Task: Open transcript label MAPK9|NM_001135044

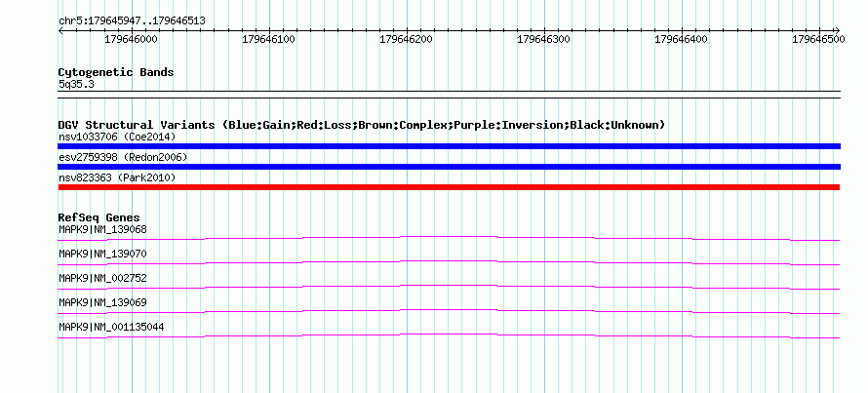Action: 111,327
